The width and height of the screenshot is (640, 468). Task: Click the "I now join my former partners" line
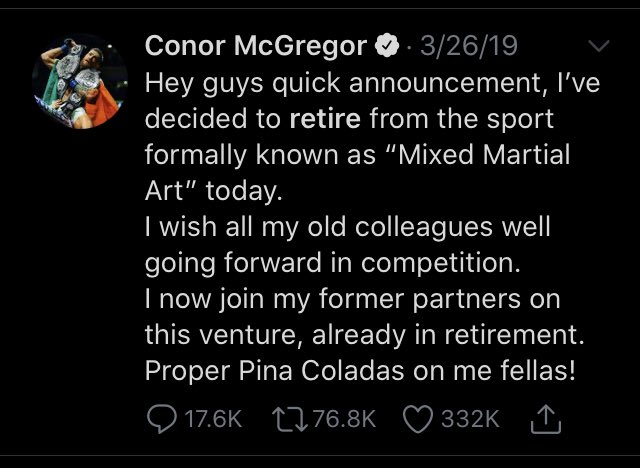coord(352,299)
